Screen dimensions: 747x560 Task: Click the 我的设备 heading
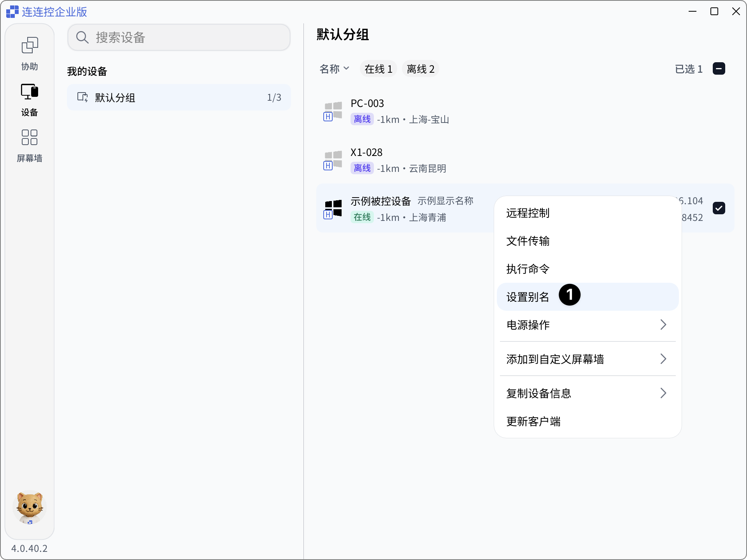tap(87, 71)
